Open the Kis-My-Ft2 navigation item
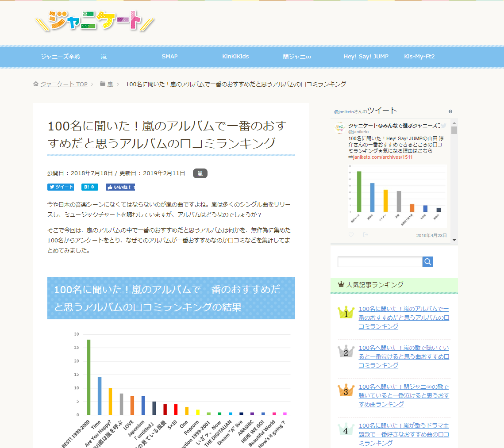504x448 pixels. pos(419,57)
